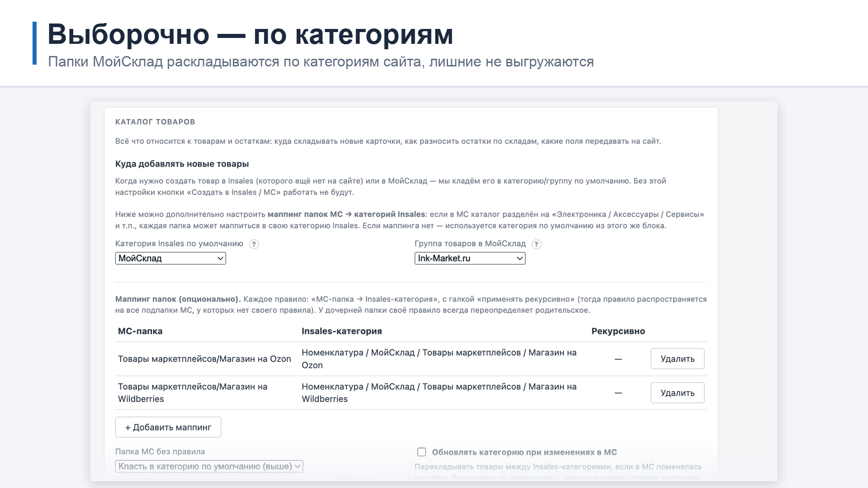
Task: Open the Ink-Market.ru group dropdown
Action: [x=470, y=258]
